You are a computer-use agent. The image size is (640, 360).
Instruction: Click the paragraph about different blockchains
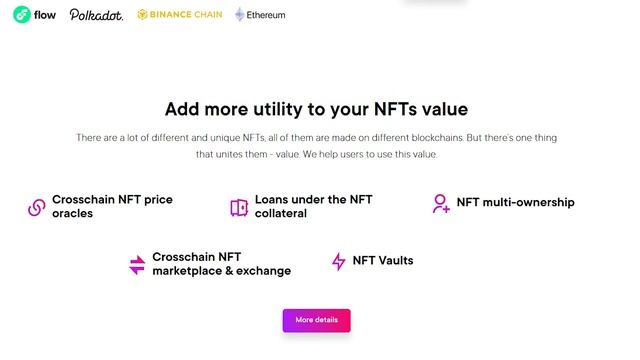click(316, 146)
